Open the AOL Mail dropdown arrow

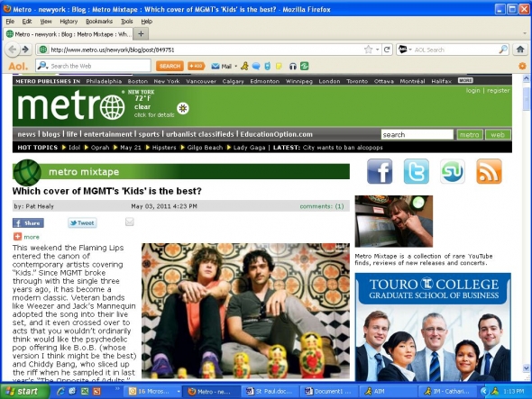point(236,66)
